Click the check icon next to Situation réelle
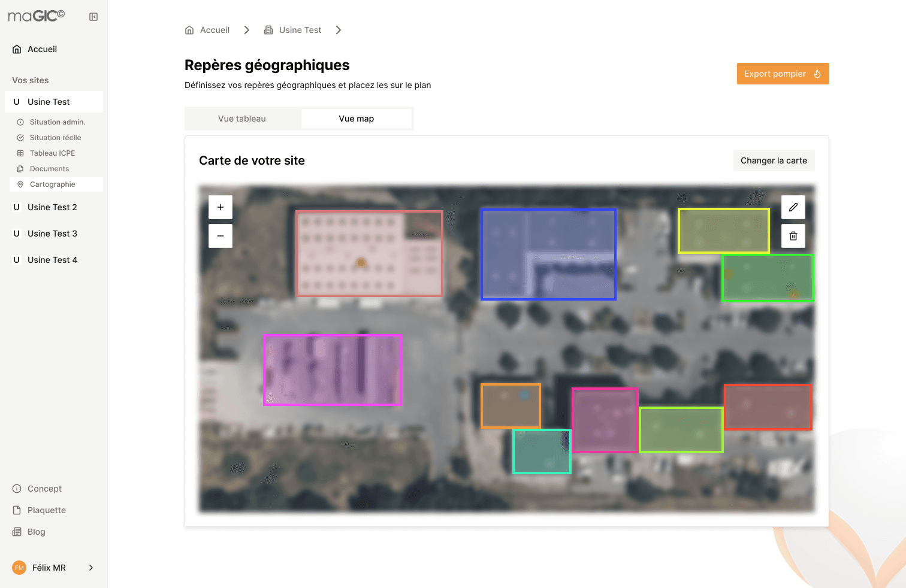Viewport: 906px width, 588px height. click(x=21, y=137)
